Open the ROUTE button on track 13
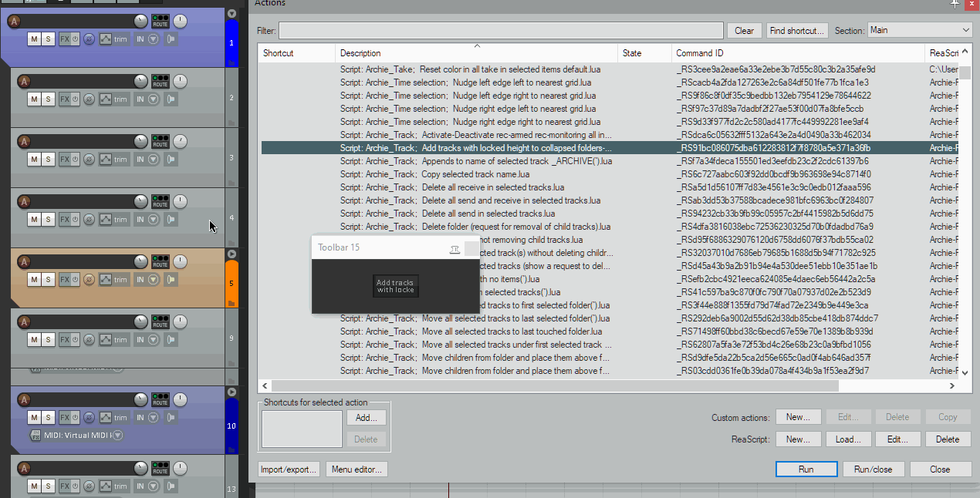The height and width of the screenshot is (498, 980). (x=161, y=468)
